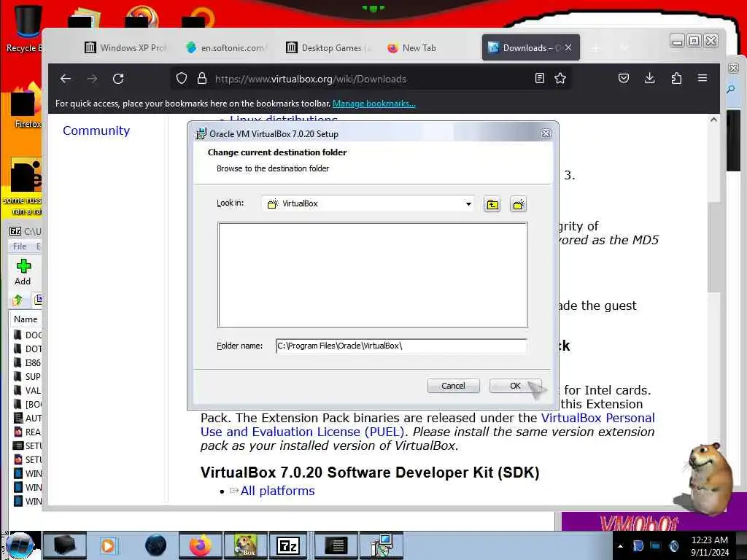Select the DOC row in 7-Zip

28,335
